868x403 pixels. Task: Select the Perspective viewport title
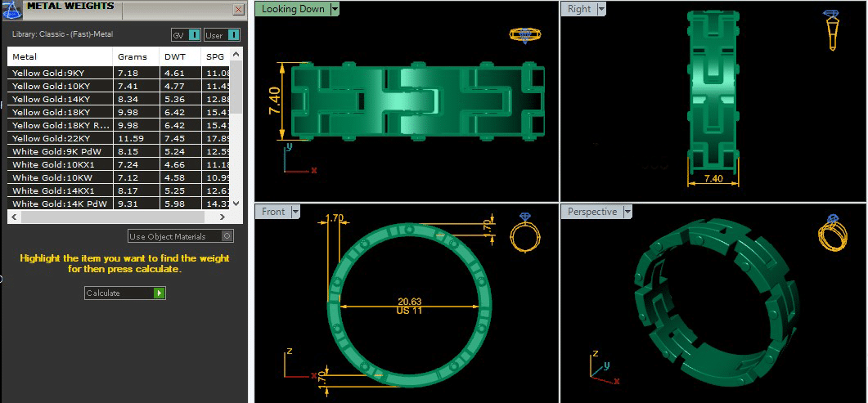(x=591, y=212)
